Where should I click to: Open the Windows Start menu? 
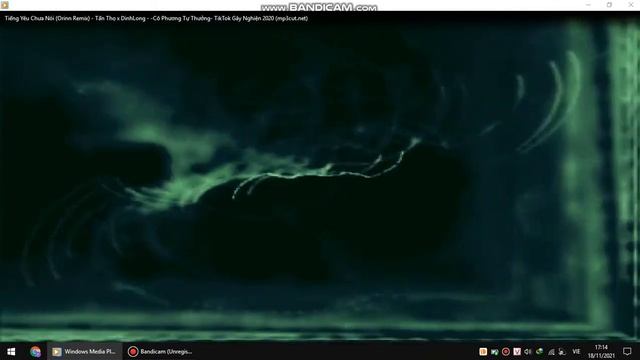(x=11, y=351)
